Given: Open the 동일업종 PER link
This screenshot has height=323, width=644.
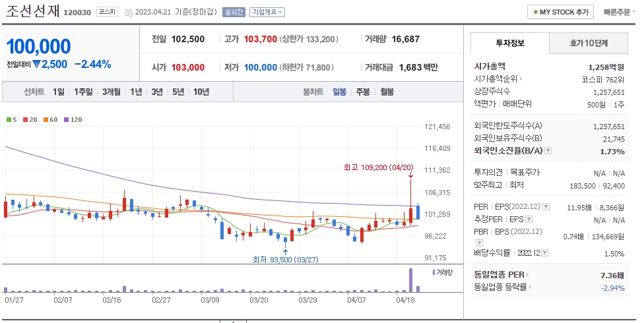Looking at the screenshot, I should pyautogui.click(x=501, y=275).
